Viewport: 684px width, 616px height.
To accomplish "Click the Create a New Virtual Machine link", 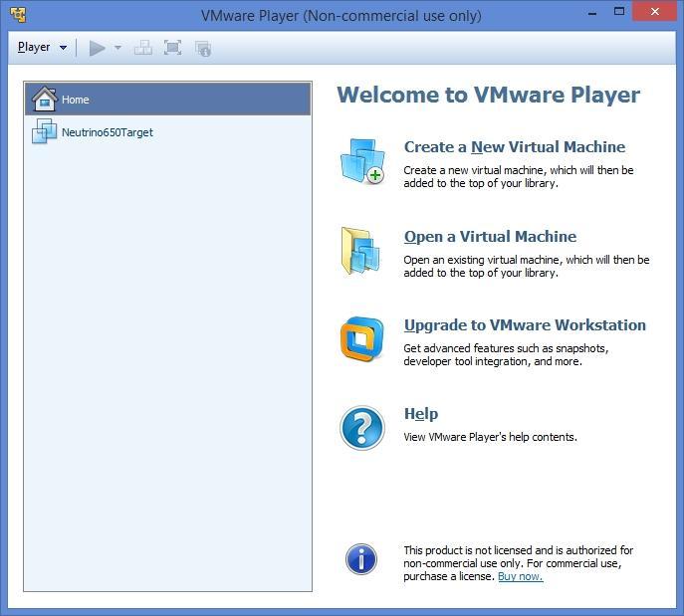I will 515,147.
